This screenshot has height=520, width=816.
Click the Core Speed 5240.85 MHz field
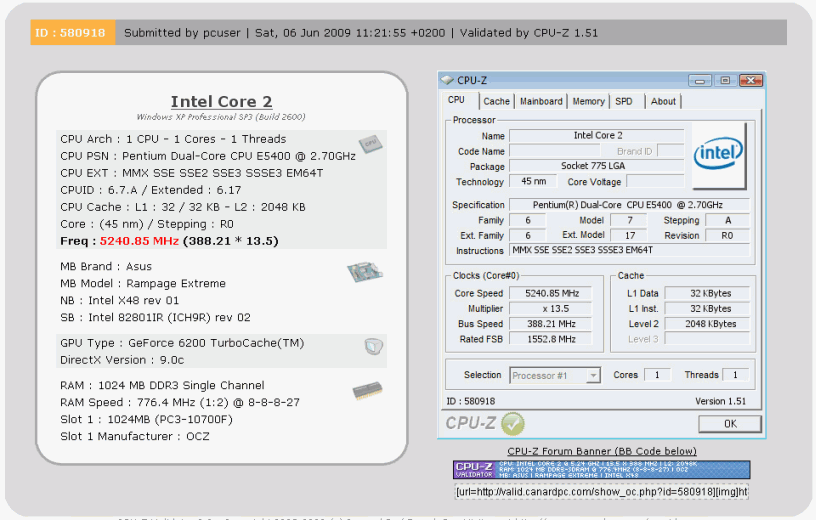click(x=551, y=294)
